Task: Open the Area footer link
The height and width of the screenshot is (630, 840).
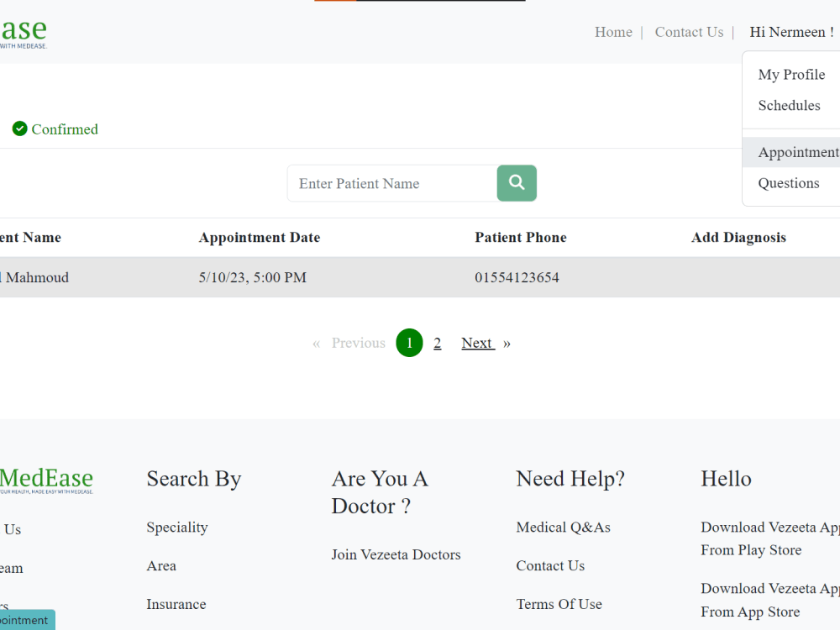Action: tap(161, 565)
